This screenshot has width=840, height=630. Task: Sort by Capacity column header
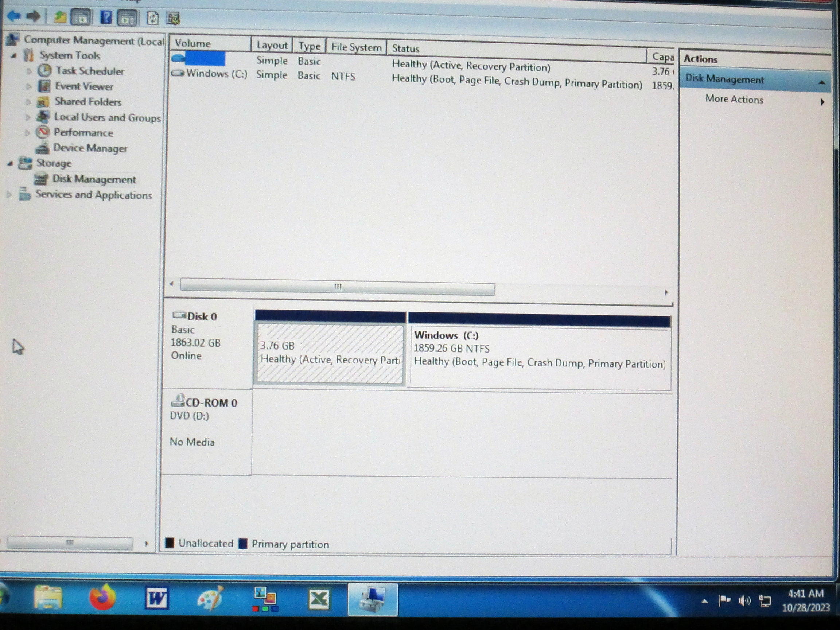pos(661,57)
